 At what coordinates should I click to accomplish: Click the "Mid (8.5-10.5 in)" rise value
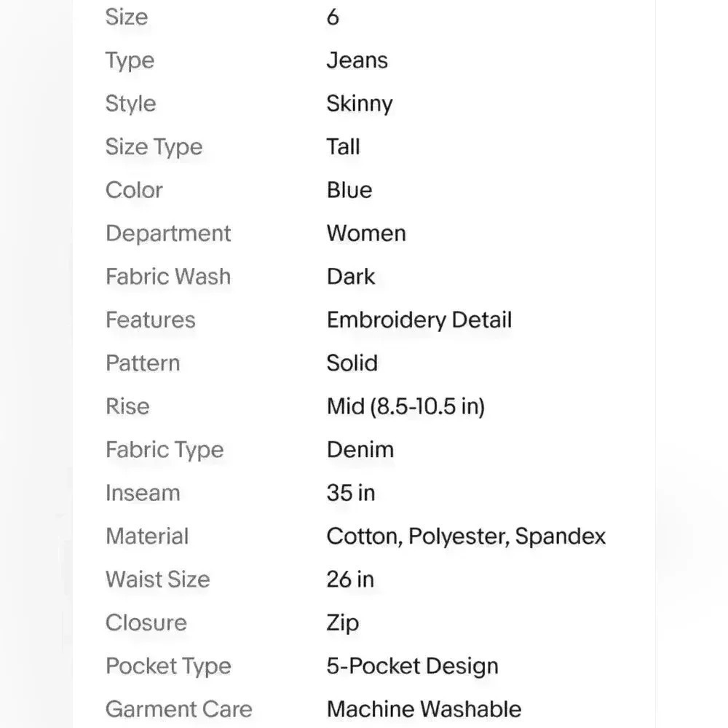(x=405, y=406)
